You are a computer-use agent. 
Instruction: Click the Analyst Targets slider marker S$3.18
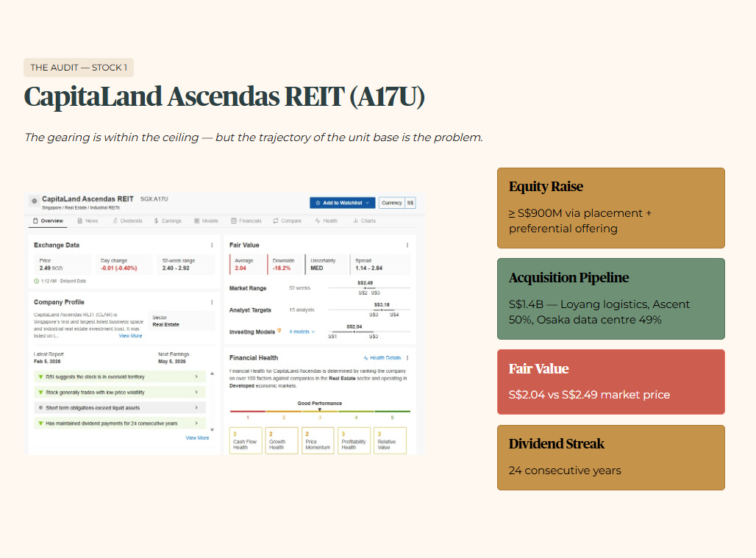[x=382, y=310]
